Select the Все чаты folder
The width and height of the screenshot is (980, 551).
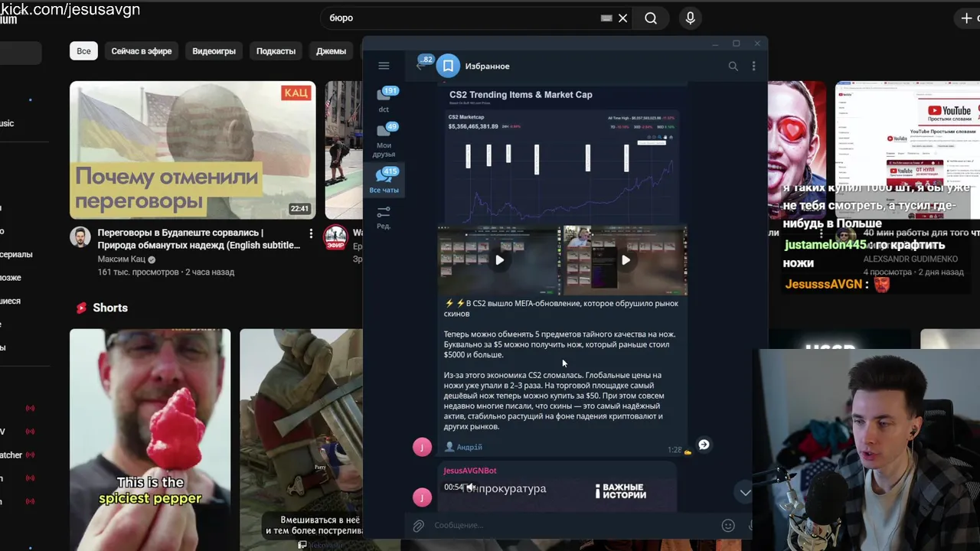(384, 180)
